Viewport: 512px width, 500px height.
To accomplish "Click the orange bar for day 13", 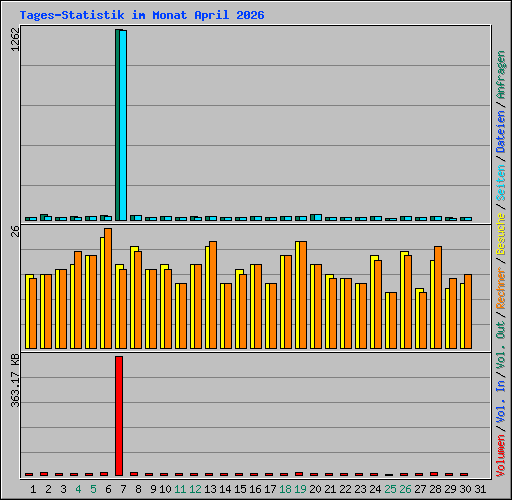I will (x=213, y=295).
